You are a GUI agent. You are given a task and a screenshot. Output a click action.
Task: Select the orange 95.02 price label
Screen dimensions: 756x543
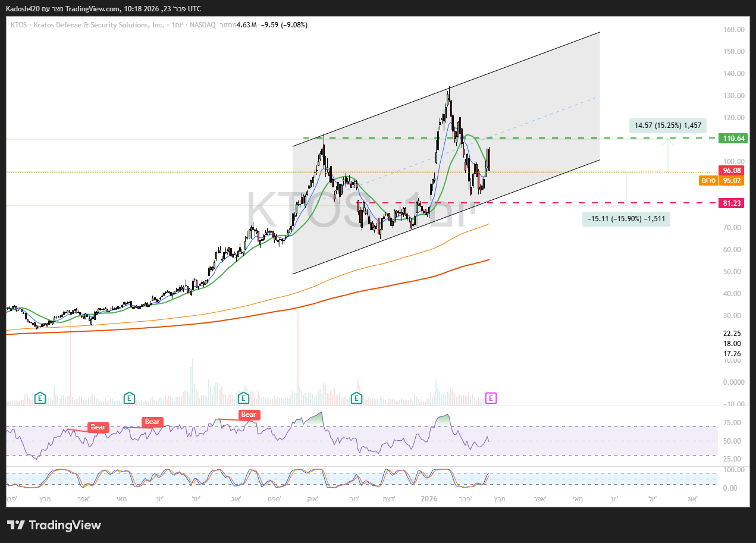tap(732, 180)
